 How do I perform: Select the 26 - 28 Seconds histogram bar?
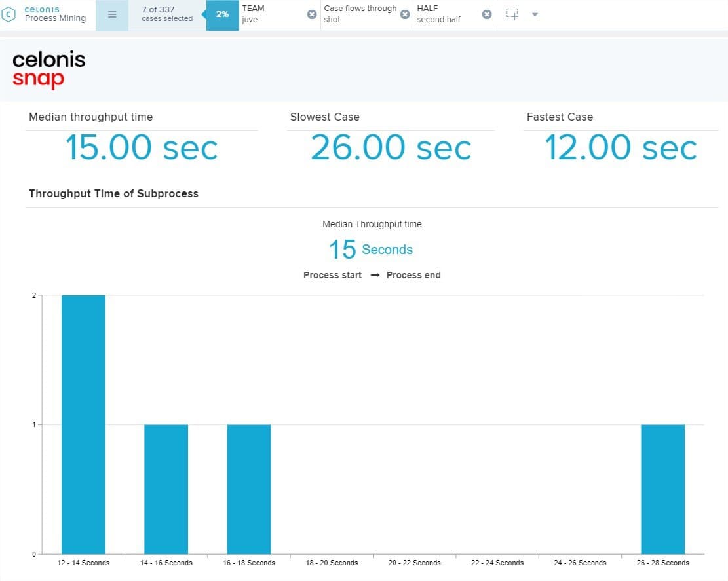coord(662,489)
